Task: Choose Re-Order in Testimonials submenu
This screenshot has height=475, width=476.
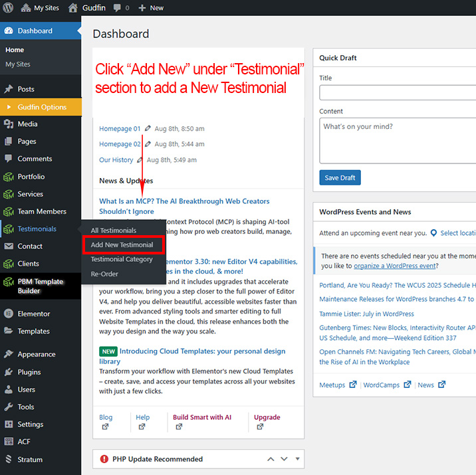Action: [x=104, y=274]
